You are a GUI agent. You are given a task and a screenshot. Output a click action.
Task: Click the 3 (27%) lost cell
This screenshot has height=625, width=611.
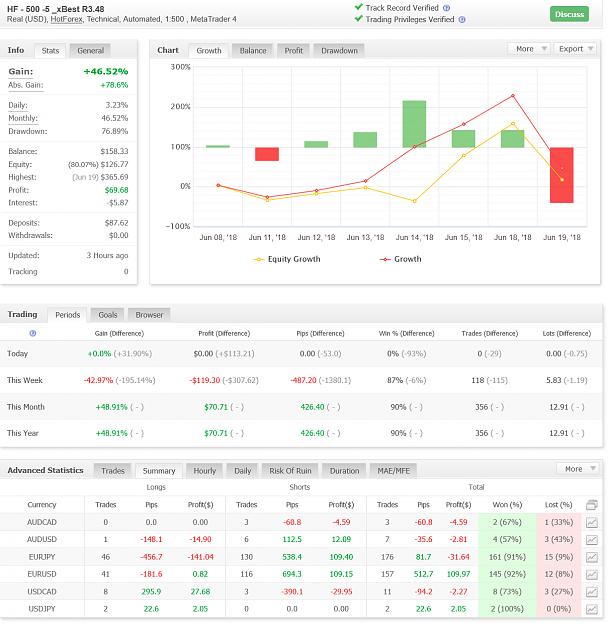click(558, 592)
